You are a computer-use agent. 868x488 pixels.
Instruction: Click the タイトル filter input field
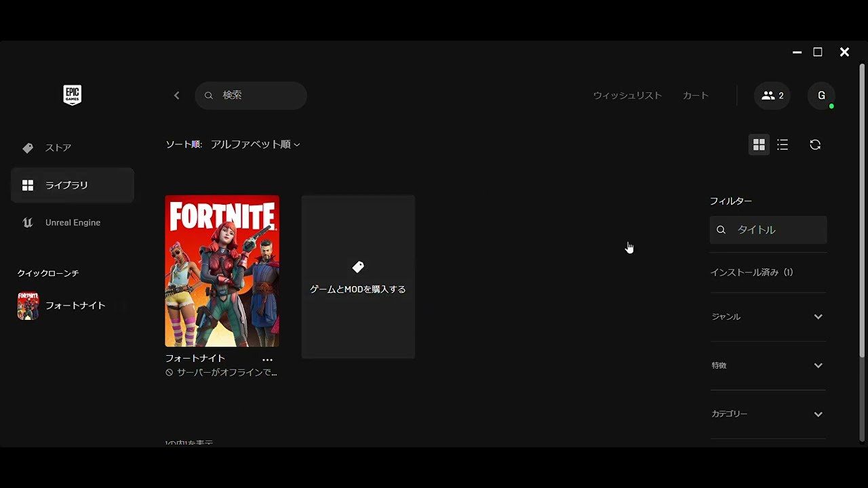[768, 230]
